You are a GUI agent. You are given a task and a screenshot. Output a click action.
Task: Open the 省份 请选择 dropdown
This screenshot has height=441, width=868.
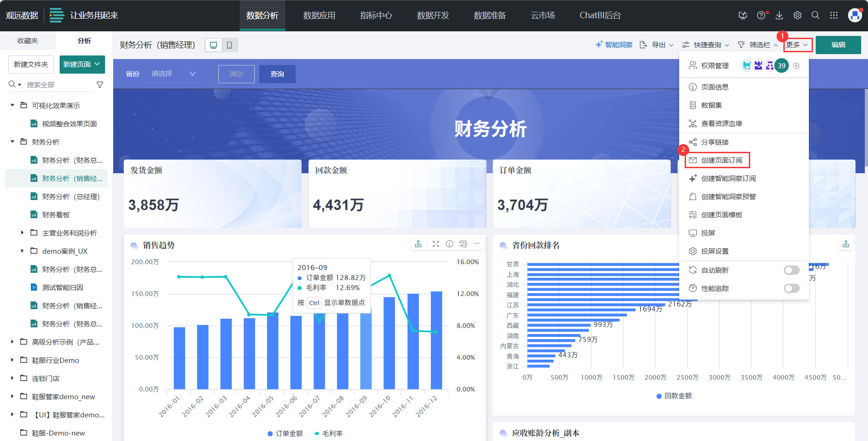click(x=173, y=74)
